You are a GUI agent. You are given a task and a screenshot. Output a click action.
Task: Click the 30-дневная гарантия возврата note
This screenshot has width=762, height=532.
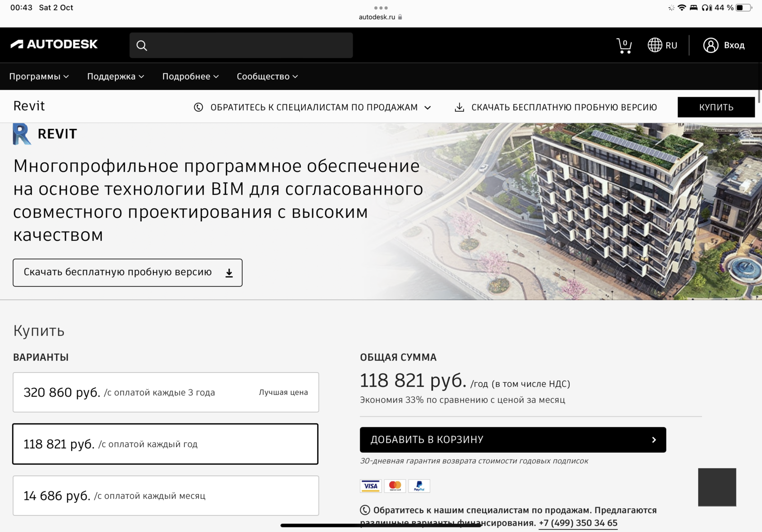point(474,461)
